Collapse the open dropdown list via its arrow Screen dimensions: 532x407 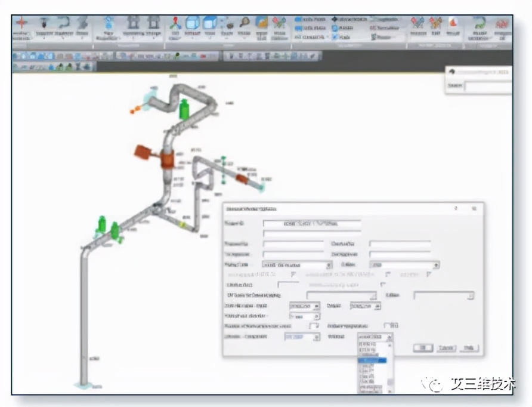tap(389, 337)
